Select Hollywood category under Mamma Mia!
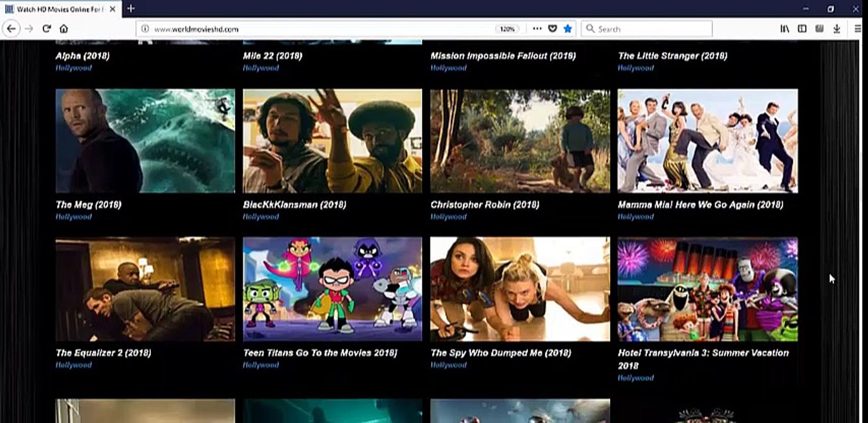The width and height of the screenshot is (868, 423). tap(635, 217)
